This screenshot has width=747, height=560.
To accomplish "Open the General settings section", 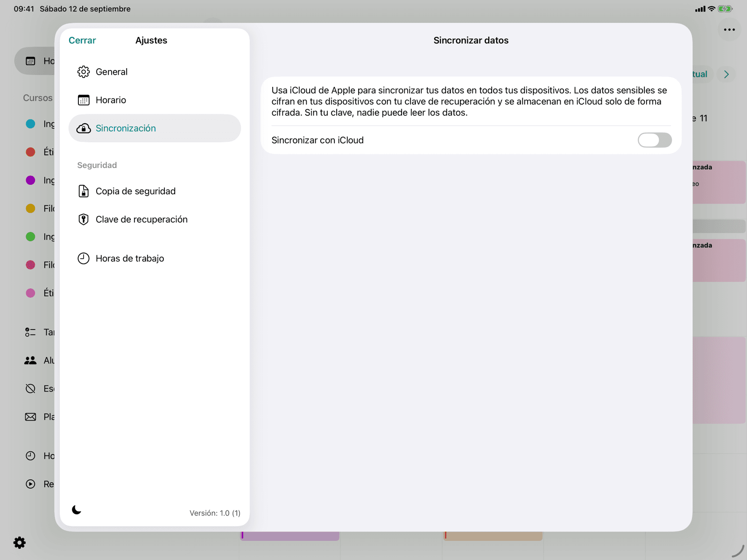I will coord(155,72).
